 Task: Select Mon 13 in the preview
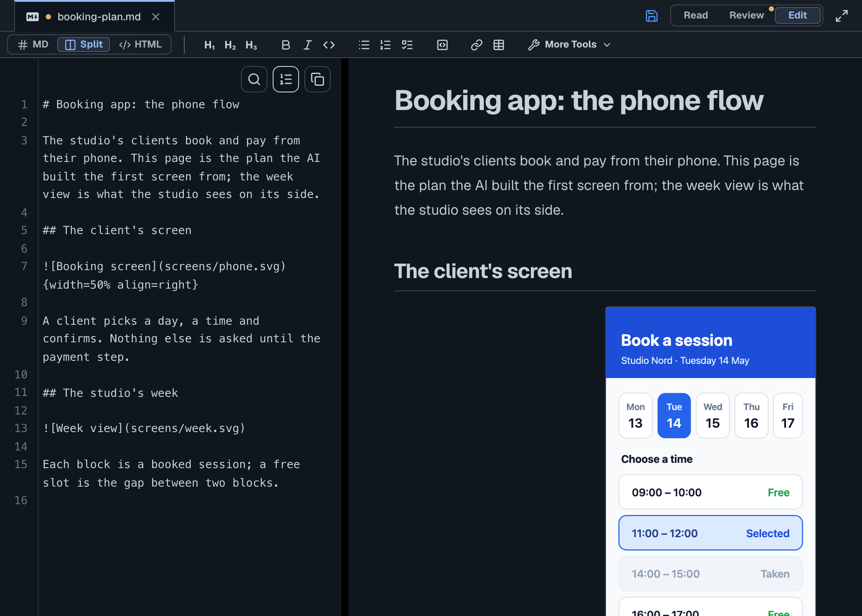coord(636,416)
